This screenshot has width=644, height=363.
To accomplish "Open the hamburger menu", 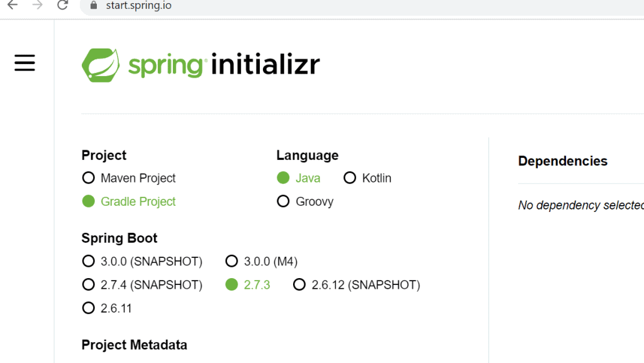I will tap(25, 62).
